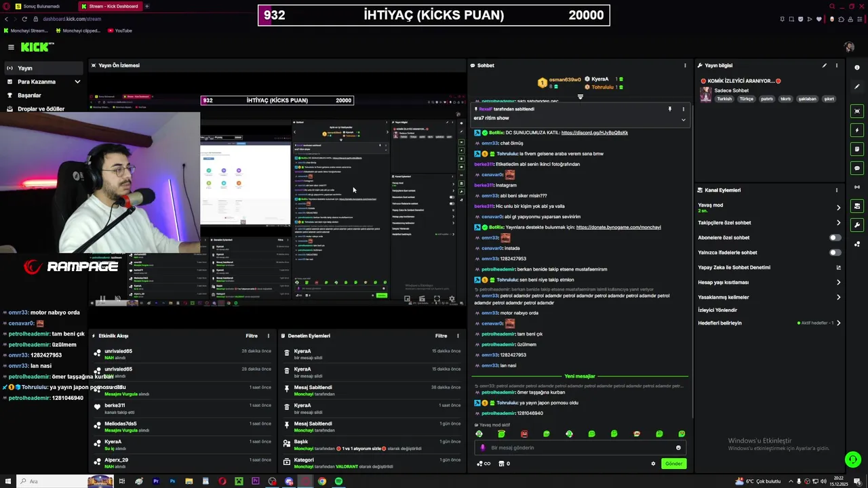
Task: Click Yeni mesajlar divider in chat
Action: [x=580, y=376]
